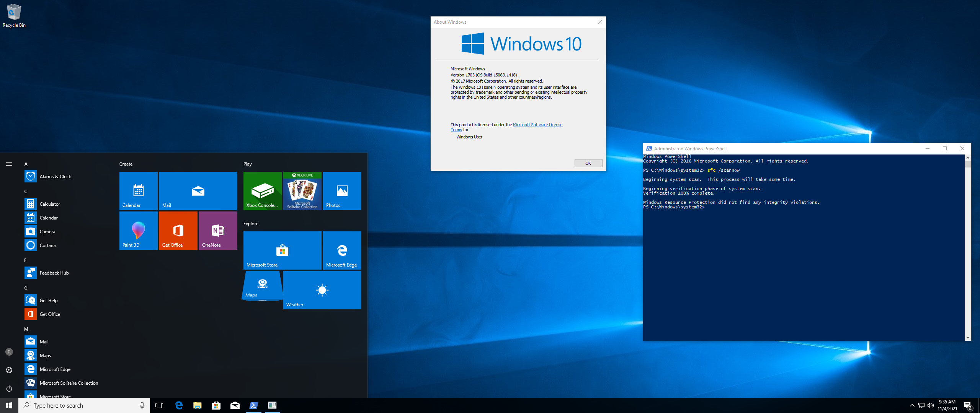Click OK in About Windows dialog
The width and height of the screenshot is (980, 413).
pyautogui.click(x=588, y=163)
